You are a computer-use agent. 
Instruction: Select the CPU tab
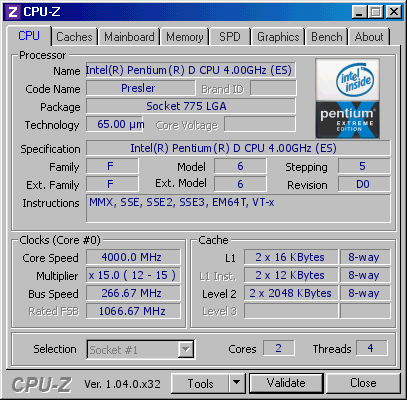[29, 36]
